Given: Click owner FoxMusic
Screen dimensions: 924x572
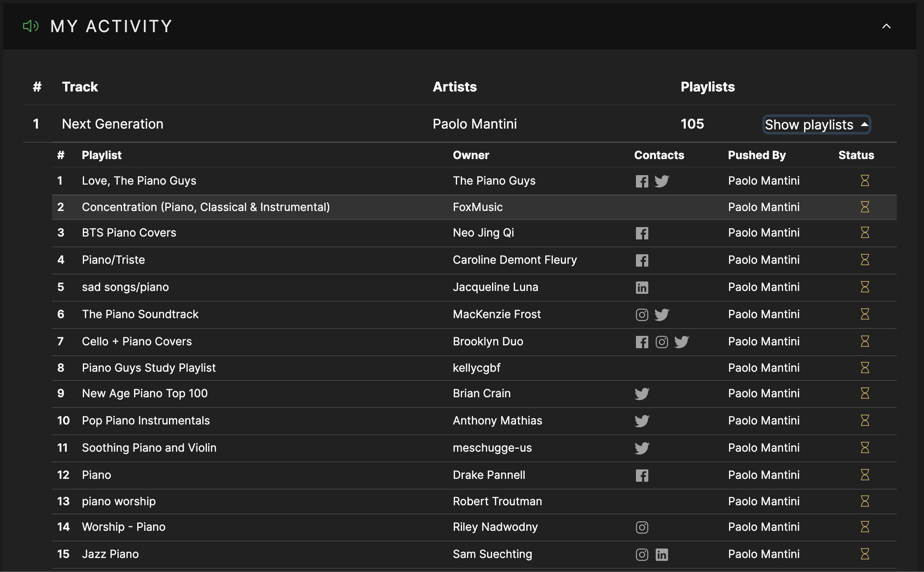Looking at the screenshot, I should 478,207.
